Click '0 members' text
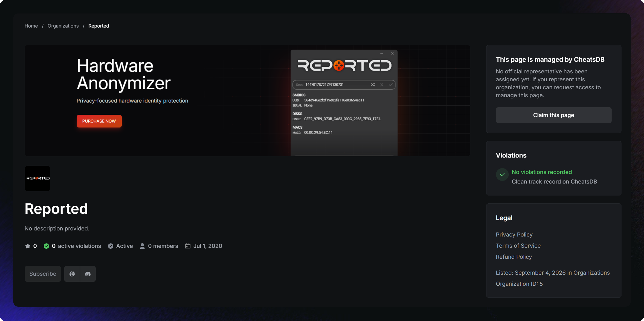Screen dimensions: 644x321 [163, 246]
